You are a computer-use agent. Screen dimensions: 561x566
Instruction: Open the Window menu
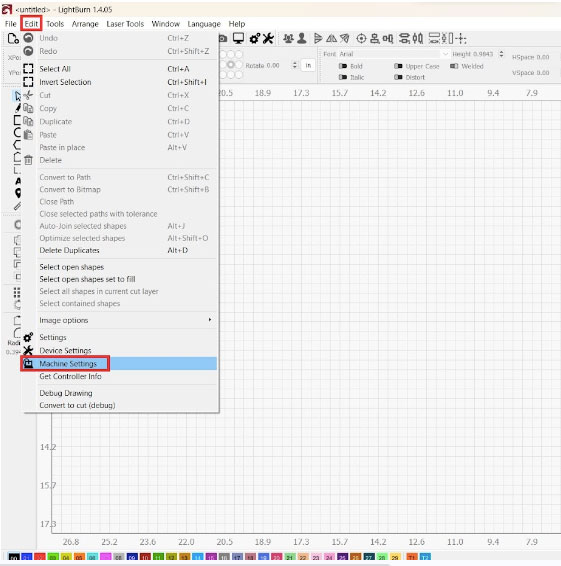tap(166, 24)
